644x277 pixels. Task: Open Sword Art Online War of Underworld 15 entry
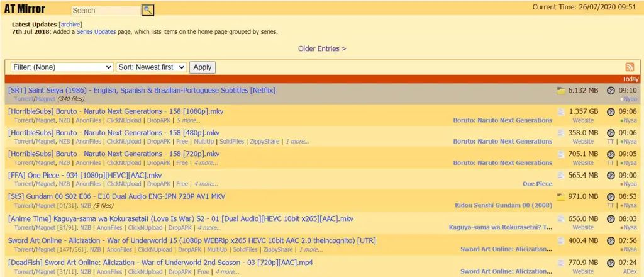(192, 240)
